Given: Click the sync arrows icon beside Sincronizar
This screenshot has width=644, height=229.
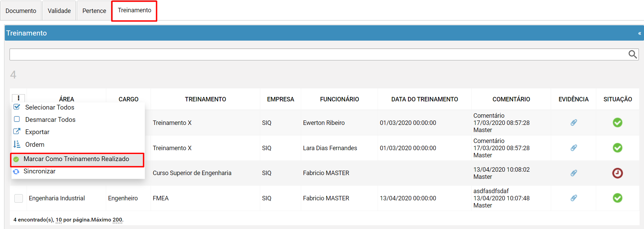Looking at the screenshot, I should [16, 171].
